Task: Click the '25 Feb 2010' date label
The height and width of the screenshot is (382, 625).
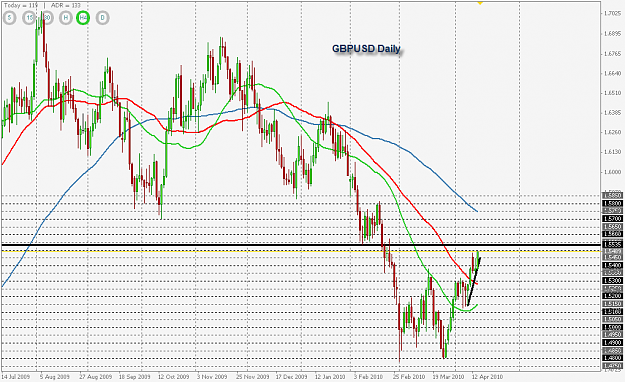Action: [408, 377]
